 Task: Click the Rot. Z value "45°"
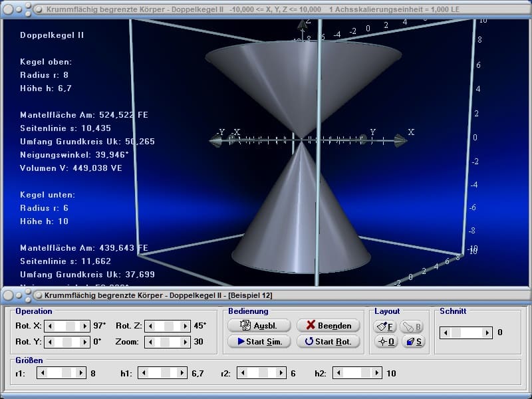pyautogui.click(x=200, y=326)
